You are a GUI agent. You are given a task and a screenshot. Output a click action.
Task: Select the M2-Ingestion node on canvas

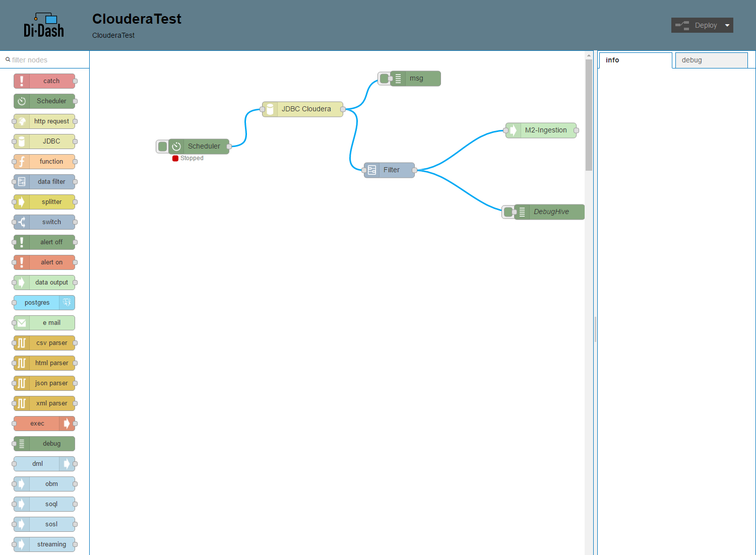(x=541, y=130)
